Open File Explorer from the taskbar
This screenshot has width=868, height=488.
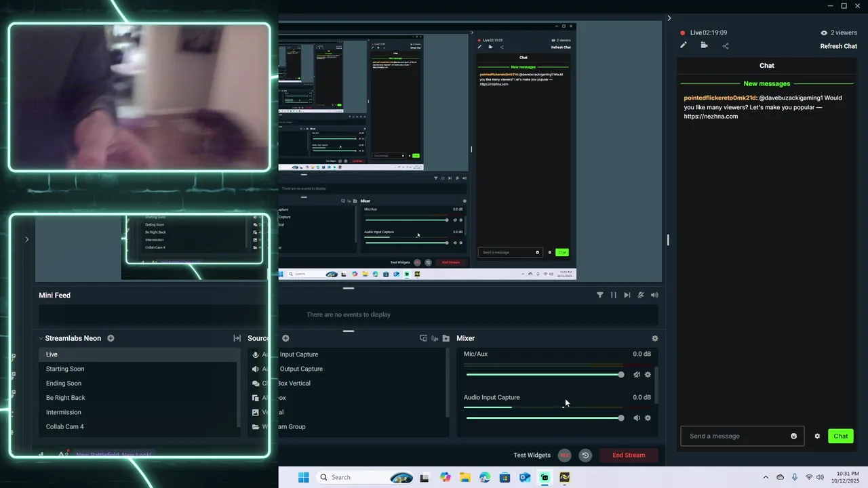click(x=465, y=477)
